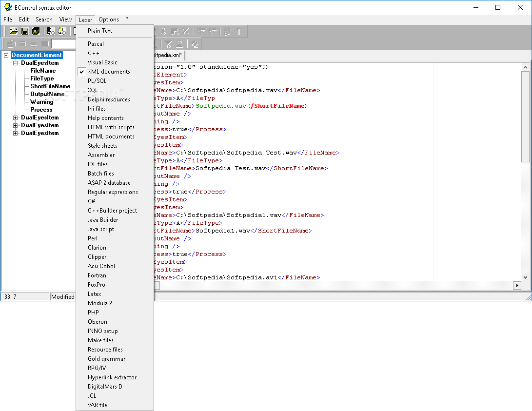Screen dimensions: 532x411
Task: Open the View menu
Action: pos(65,20)
